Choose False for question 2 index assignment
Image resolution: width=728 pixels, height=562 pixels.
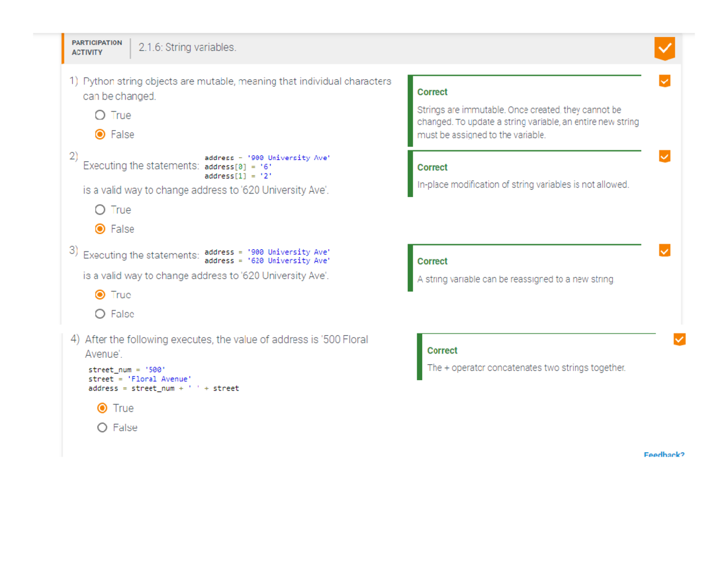pos(100,229)
